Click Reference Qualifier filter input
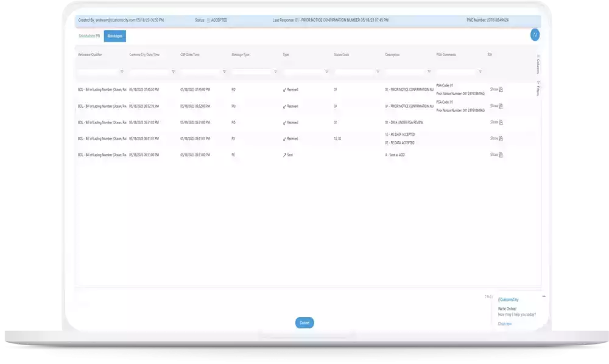 [x=98, y=72]
